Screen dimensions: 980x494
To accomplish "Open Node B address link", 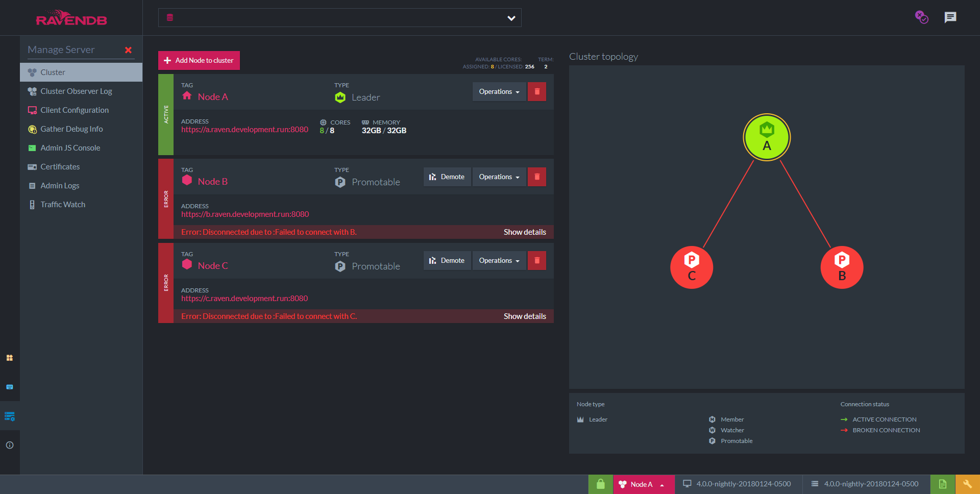I will [x=245, y=214].
